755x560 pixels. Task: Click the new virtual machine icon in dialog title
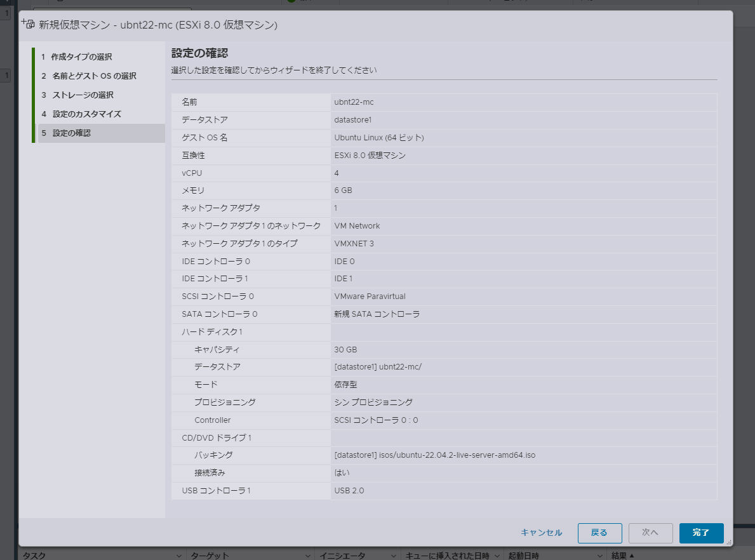[x=28, y=23]
